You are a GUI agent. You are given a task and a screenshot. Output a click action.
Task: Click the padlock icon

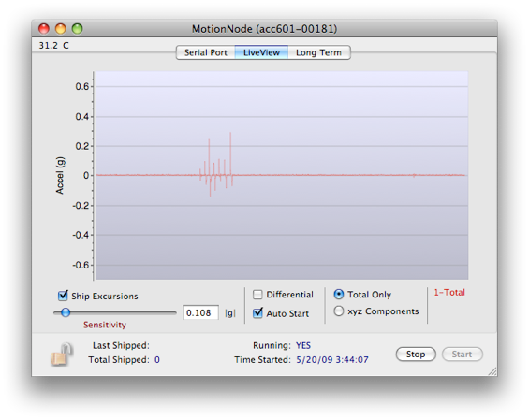62,355
